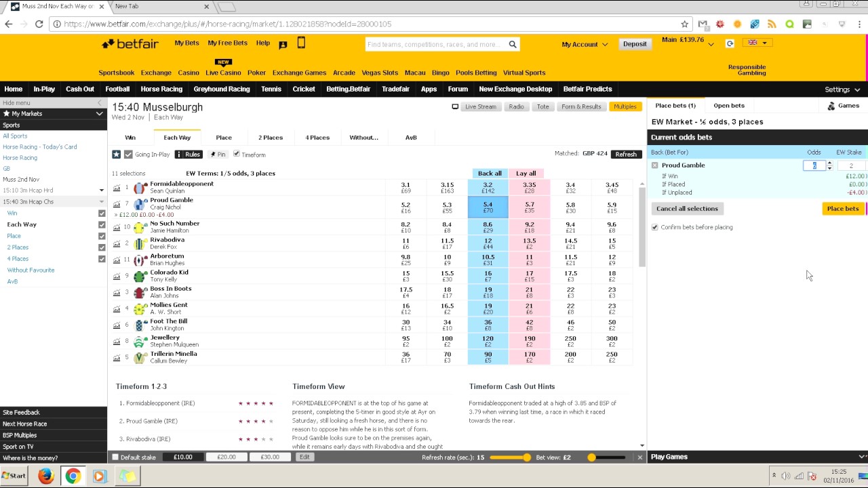
Task: Refresh the account balance icon
Action: point(730,43)
